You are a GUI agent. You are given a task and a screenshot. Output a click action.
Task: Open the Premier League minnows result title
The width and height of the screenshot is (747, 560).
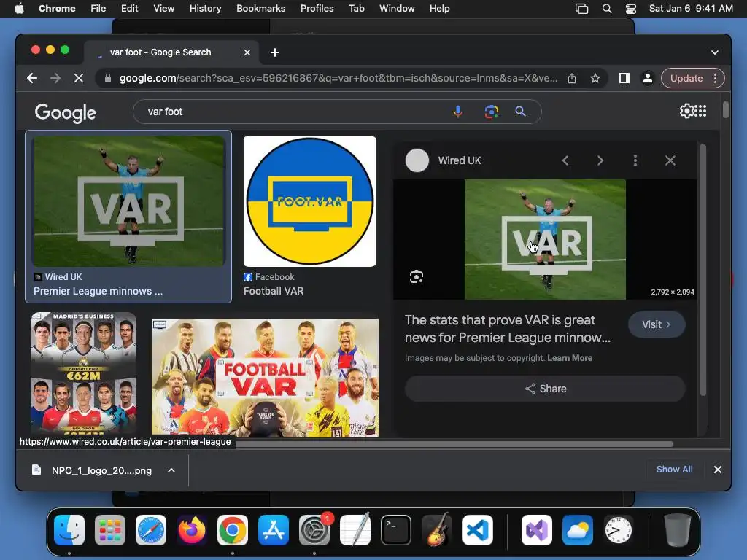pyautogui.click(x=98, y=292)
